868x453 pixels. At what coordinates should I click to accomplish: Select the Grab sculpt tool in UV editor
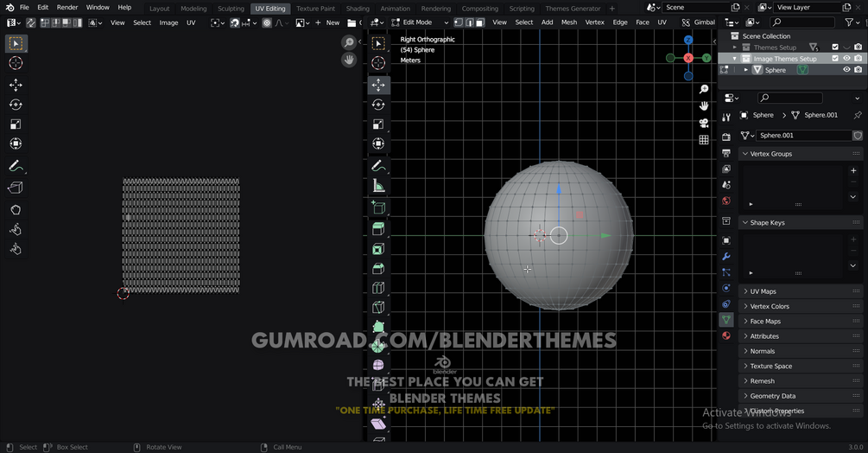16,210
